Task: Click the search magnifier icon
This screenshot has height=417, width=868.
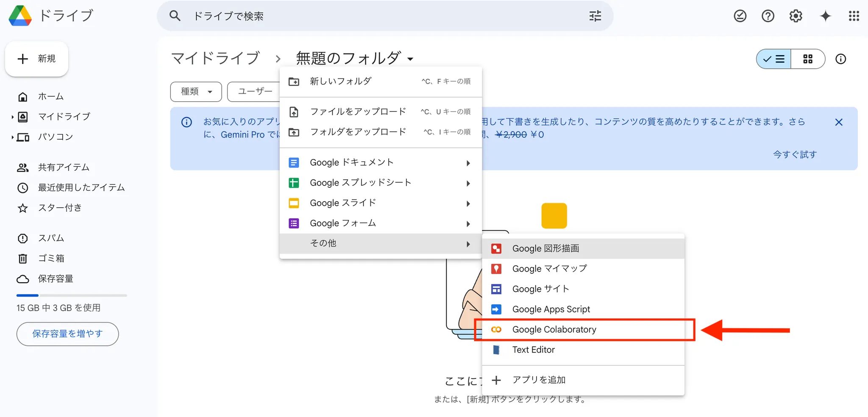Action: click(x=175, y=16)
